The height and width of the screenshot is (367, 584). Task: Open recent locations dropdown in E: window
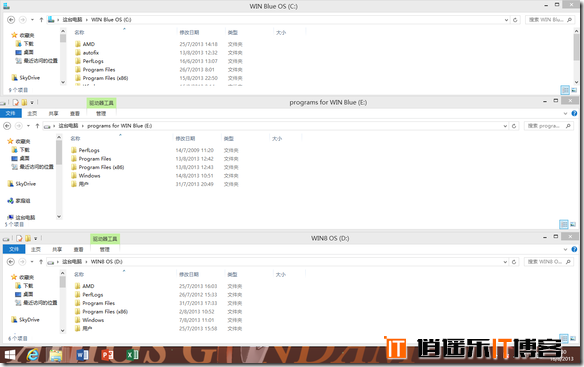[28, 126]
